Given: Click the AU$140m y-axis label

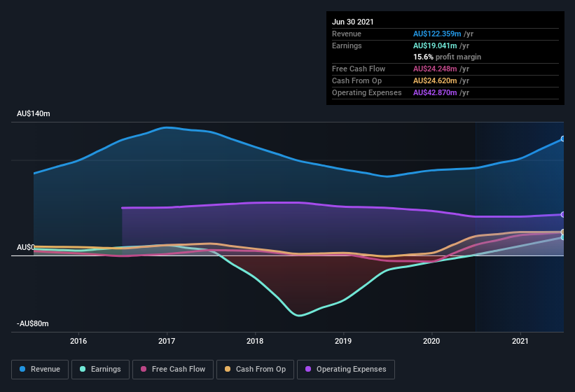Looking at the screenshot, I should tap(34, 113).
